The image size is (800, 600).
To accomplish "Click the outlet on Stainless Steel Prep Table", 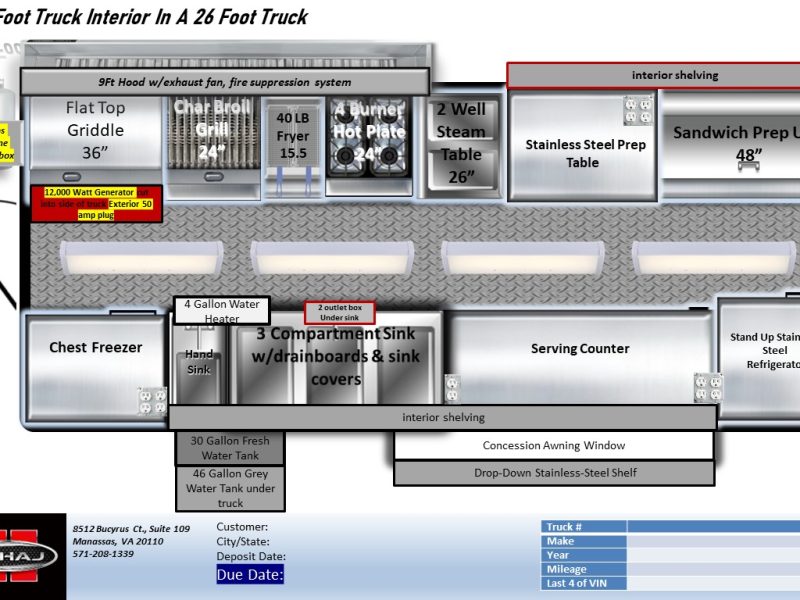I will [638, 111].
